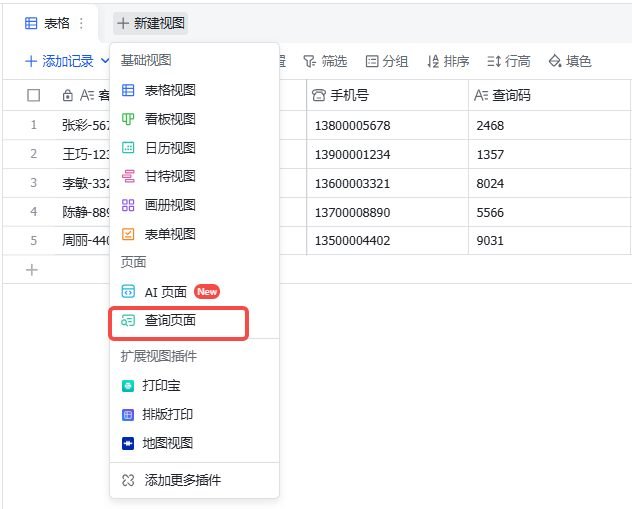This screenshot has height=509, width=632.
Task: Click the 看板视图 kanban icon
Action: coord(128,119)
